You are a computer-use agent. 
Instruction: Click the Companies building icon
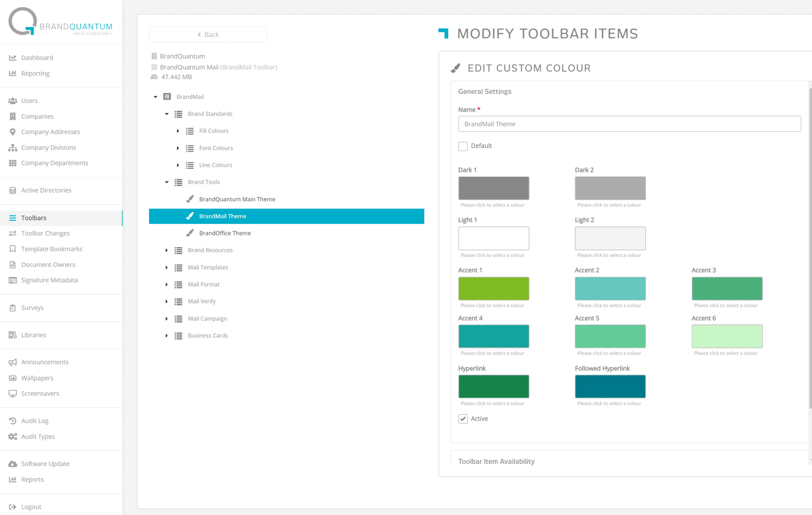click(x=13, y=117)
